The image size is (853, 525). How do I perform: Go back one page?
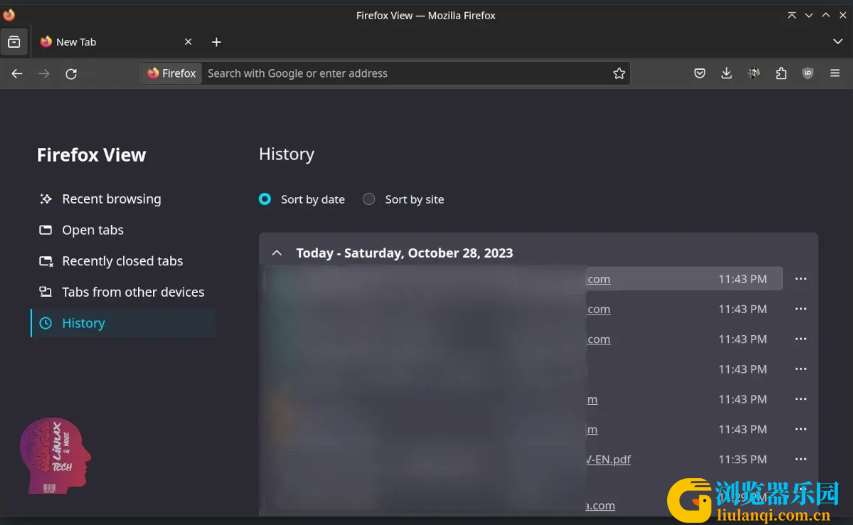tap(17, 73)
